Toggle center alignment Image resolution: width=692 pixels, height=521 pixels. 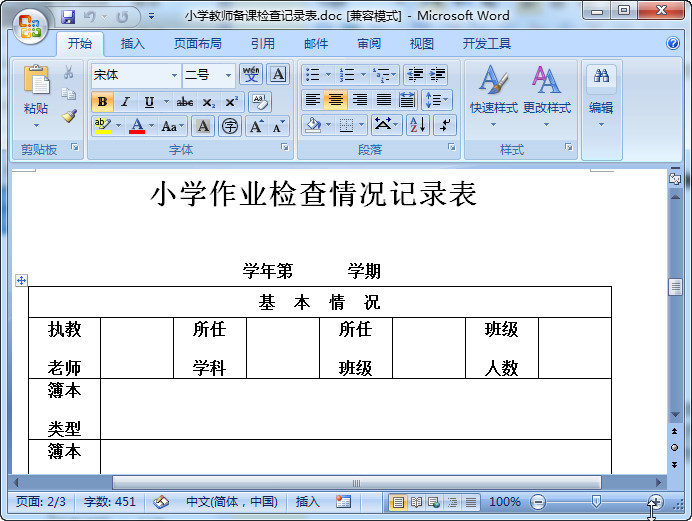click(336, 100)
